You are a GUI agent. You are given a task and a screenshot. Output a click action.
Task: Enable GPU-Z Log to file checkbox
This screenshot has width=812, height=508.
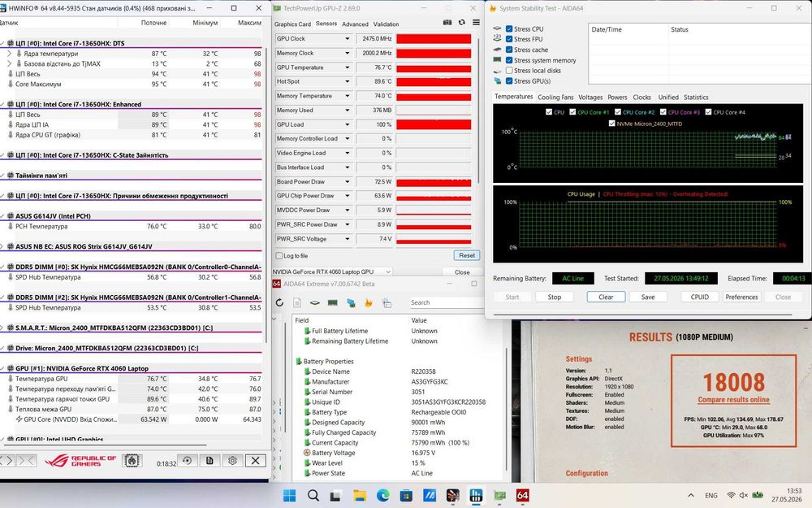279,255
